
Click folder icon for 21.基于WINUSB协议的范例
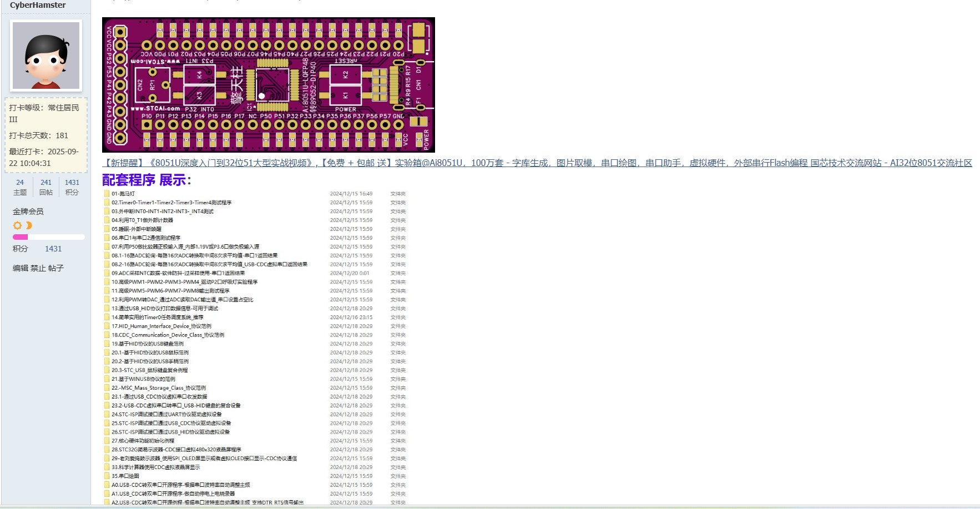click(x=107, y=379)
